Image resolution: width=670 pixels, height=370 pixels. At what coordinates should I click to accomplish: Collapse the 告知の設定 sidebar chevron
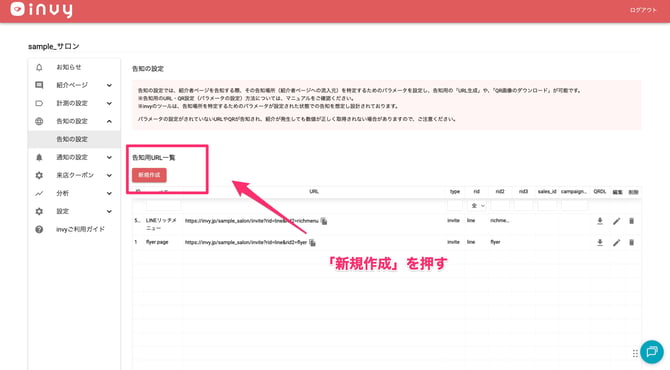point(109,121)
